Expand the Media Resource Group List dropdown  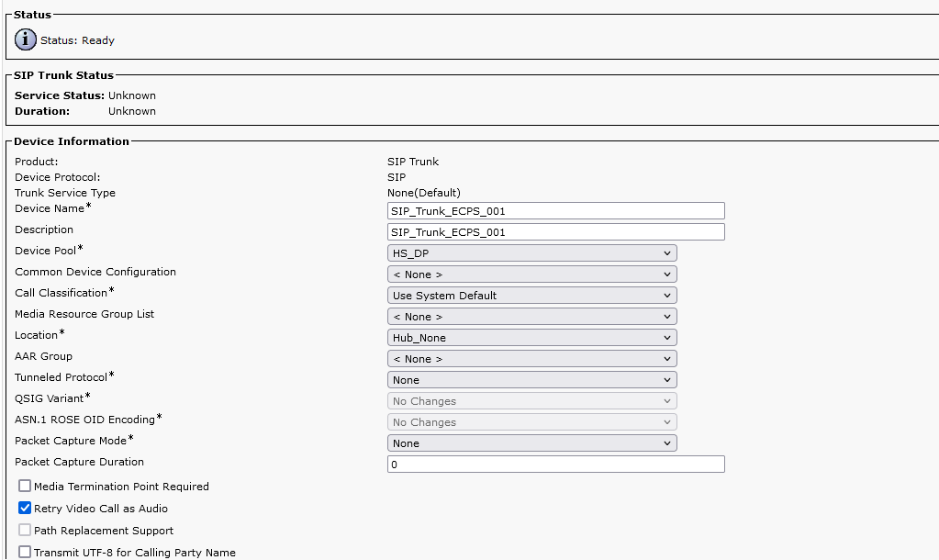[x=531, y=317]
